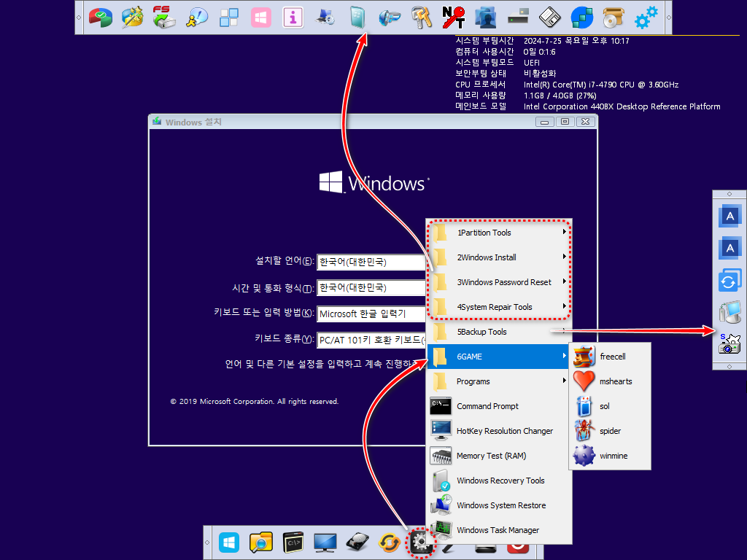The width and height of the screenshot is (747, 560).
Task: Open time and currency format dropdown
Action: coord(371,287)
